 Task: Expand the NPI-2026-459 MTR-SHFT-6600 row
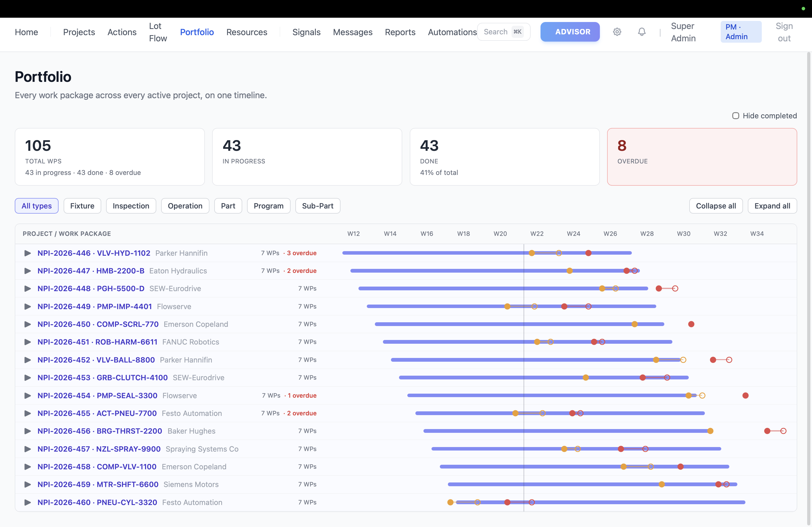[28, 484]
